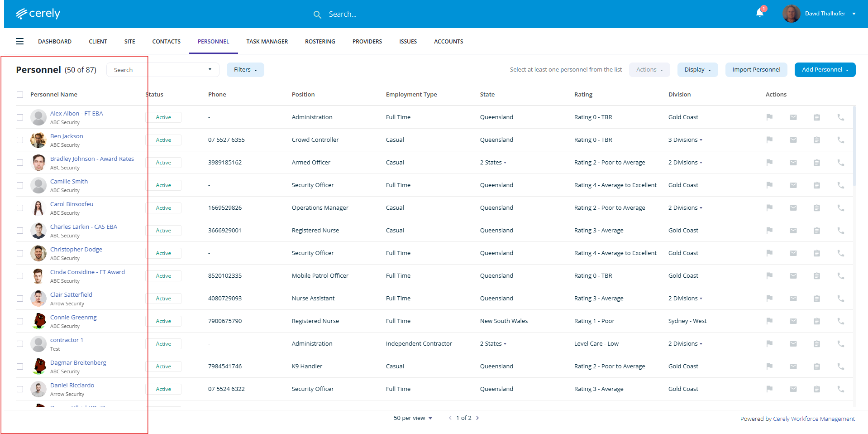Open the David Thalhofer user menu

pyautogui.click(x=830, y=14)
